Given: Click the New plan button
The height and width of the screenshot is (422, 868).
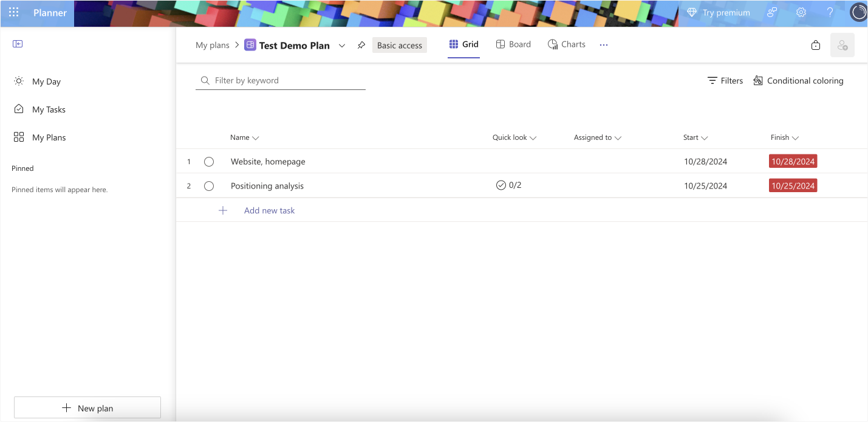Looking at the screenshot, I should pyautogui.click(x=87, y=408).
